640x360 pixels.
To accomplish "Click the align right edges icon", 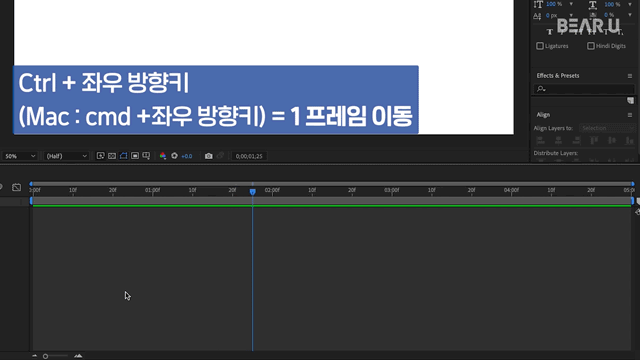I will (576, 141).
